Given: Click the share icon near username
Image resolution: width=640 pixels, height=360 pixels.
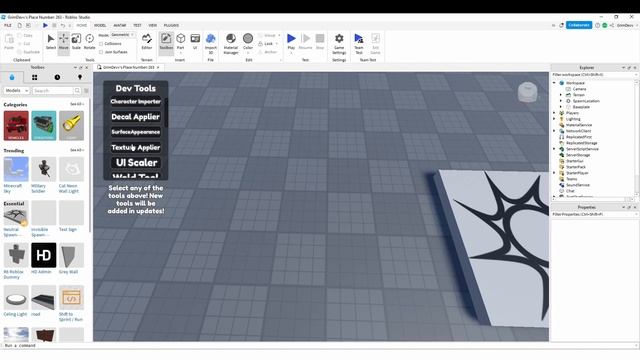Looking at the screenshot, I should [611, 25].
